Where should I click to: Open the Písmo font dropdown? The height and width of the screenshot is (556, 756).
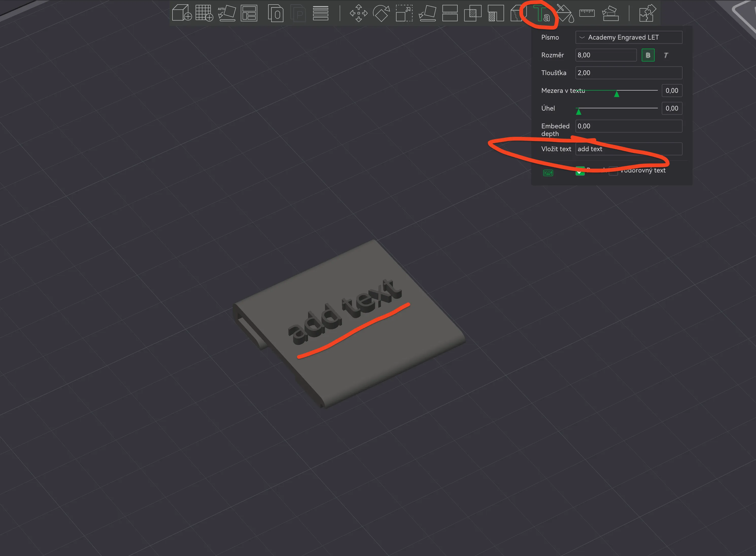629,37
